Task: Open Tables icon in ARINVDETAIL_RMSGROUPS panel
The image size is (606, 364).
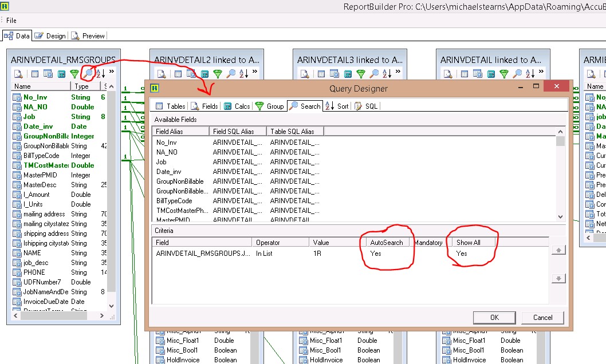Action: click(35, 73)
